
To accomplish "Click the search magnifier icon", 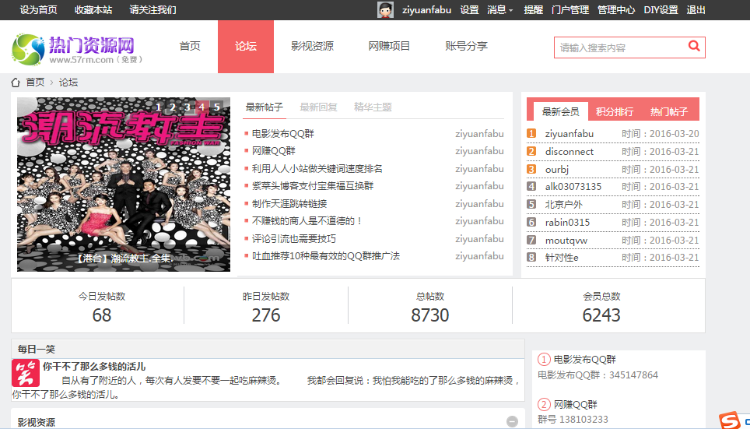I will click(x=694, y=46).
